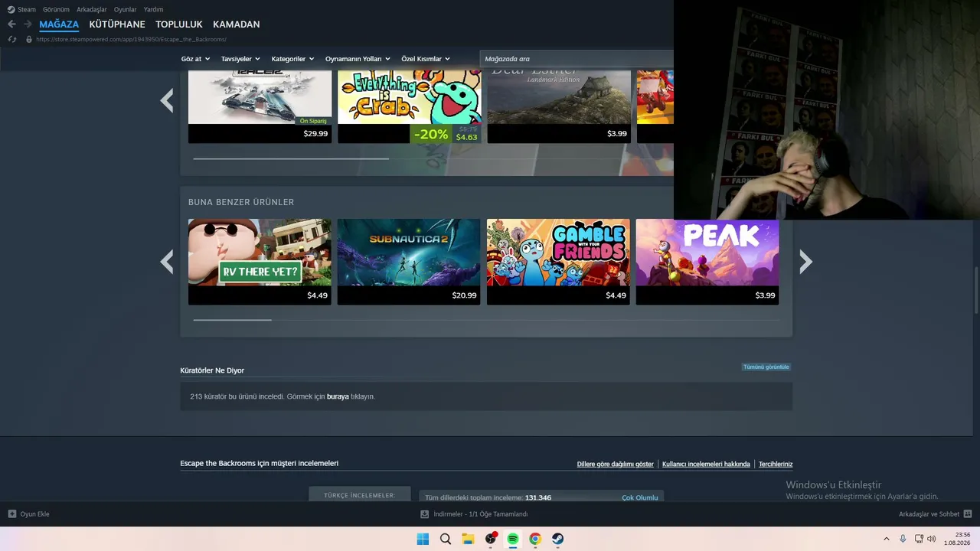Open the Tavsiyeler dropdown menu
Viewport: 980px width, 551px height.
tap(240, 59)
